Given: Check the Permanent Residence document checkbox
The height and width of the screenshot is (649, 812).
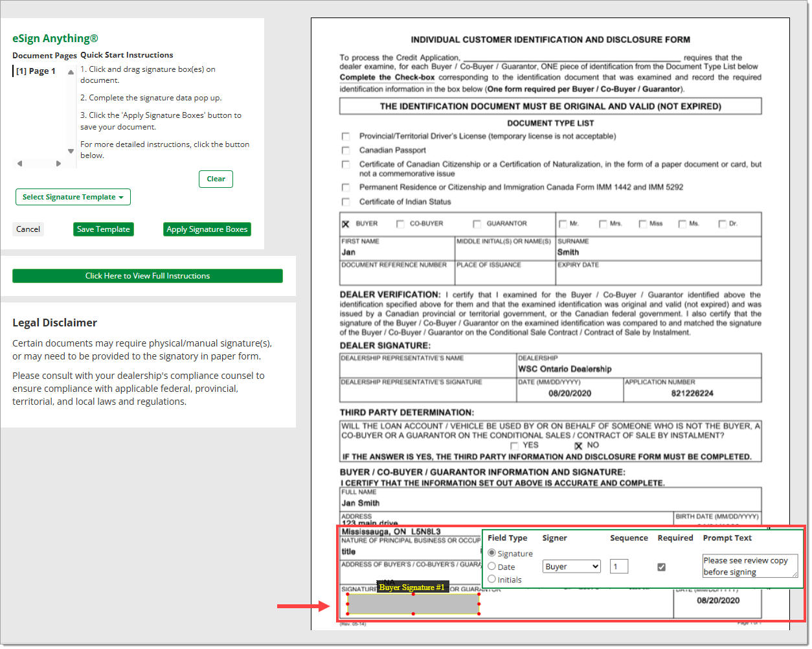Looking at the screenshot, I should click(346, 187).
